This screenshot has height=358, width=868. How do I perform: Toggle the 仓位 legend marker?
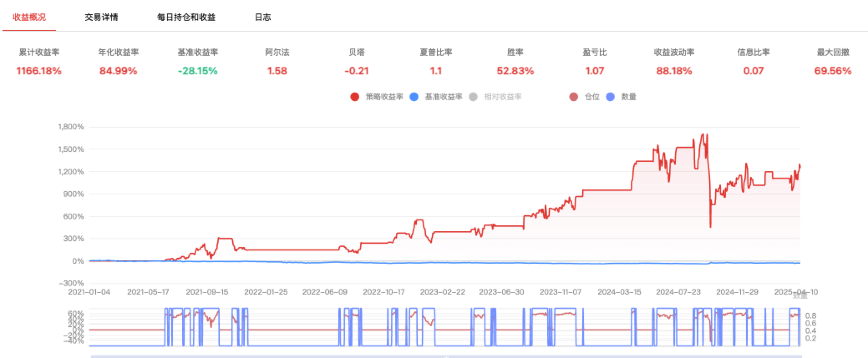[574, 97]
